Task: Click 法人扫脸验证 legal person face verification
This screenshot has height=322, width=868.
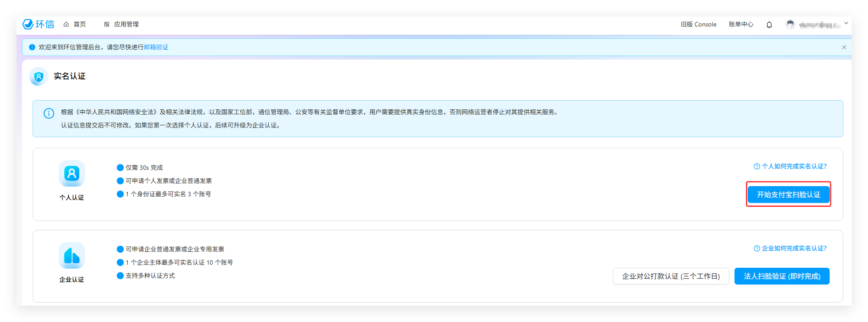Action: [x=782, y=276]
